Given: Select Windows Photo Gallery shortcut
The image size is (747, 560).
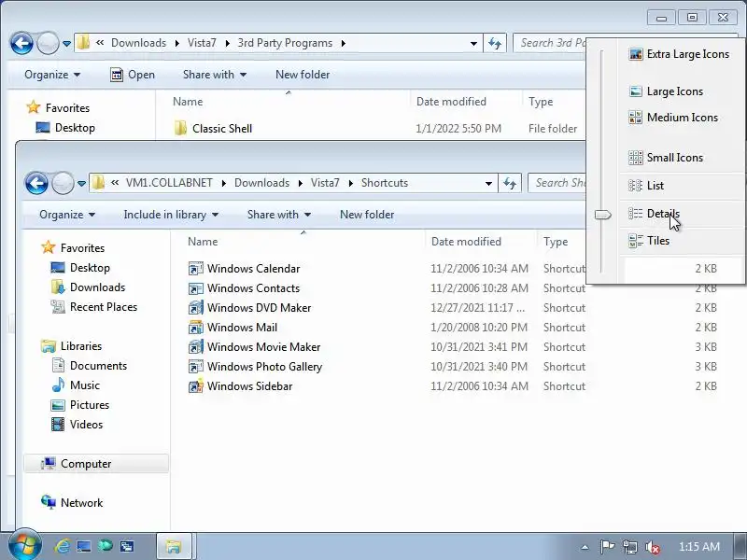Looking at the screenshot, I should (255, 366).
